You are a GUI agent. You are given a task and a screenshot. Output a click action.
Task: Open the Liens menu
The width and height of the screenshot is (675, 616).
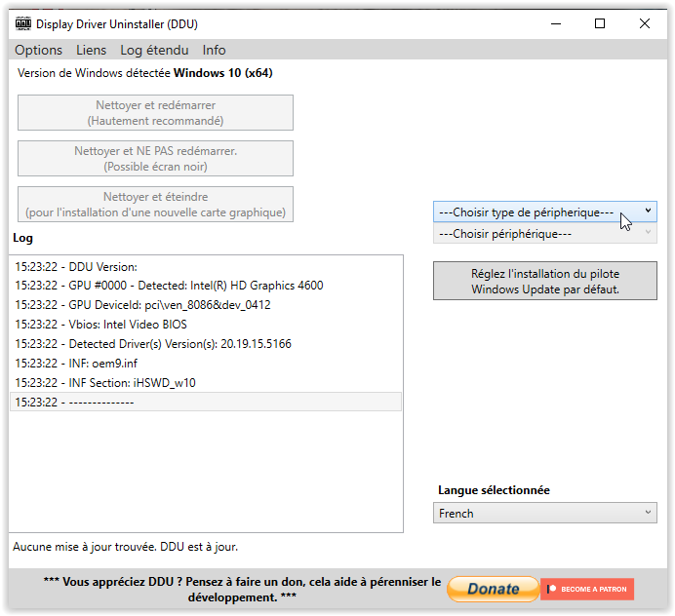[92, 51]
